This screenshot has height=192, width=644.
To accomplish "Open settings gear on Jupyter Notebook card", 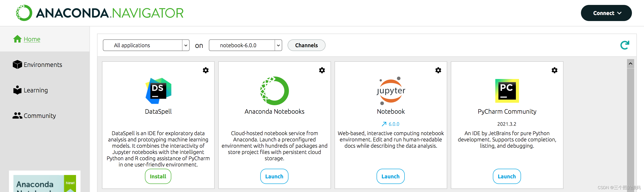I will click(438, 70).
